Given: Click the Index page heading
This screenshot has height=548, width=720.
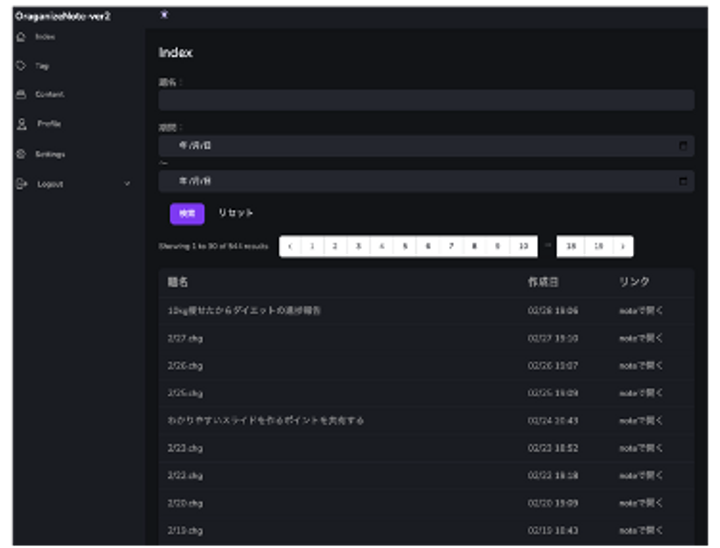Looking at the screenshot, I should pos(175,53).
